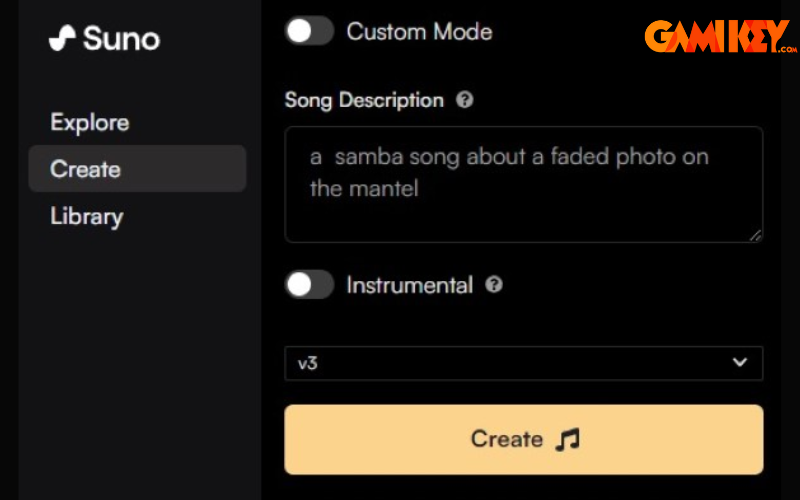Open the v3 model version dropdown
The height and width of the screenshot is (500, 800).
(x=523, y=363)
